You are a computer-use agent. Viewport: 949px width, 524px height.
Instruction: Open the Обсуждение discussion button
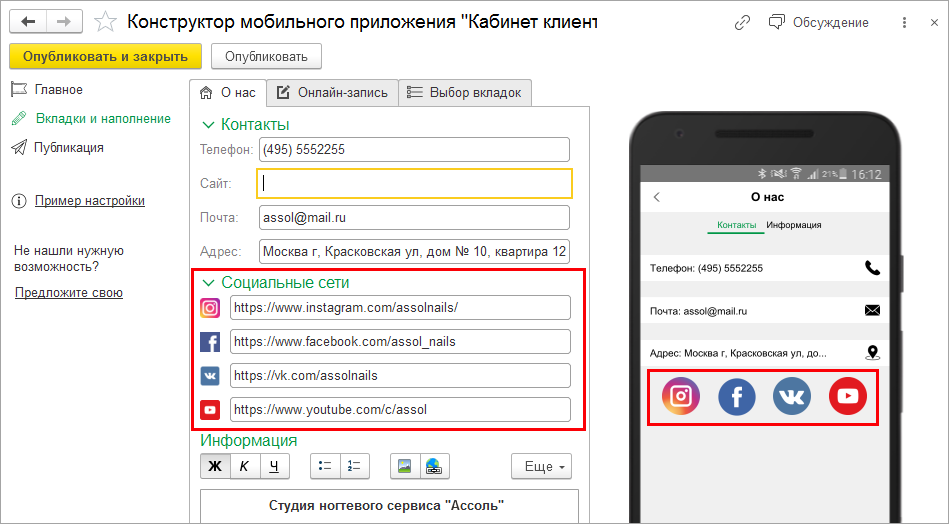point(819,22)
